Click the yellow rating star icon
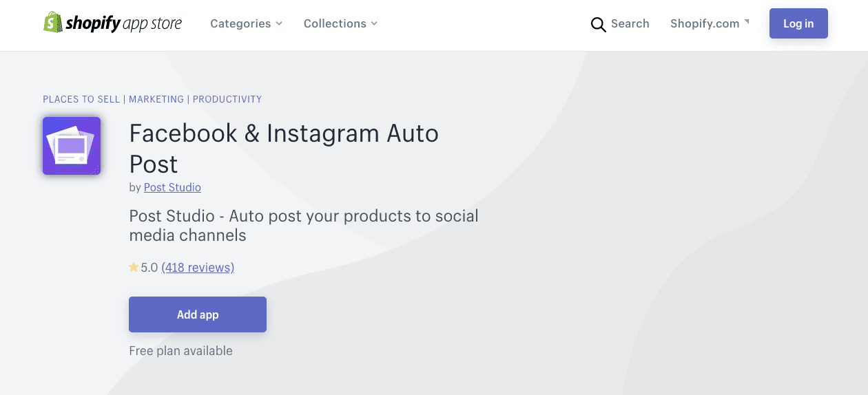This screenshot has height=395, width=868. 134,267
